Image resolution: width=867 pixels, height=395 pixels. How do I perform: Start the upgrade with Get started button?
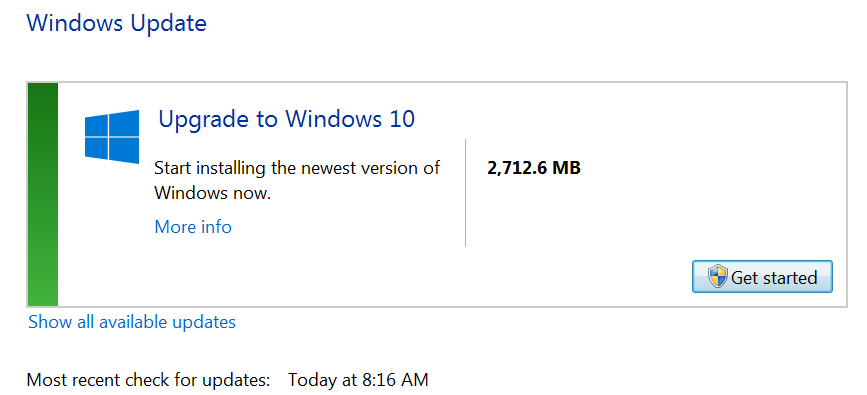762,277
